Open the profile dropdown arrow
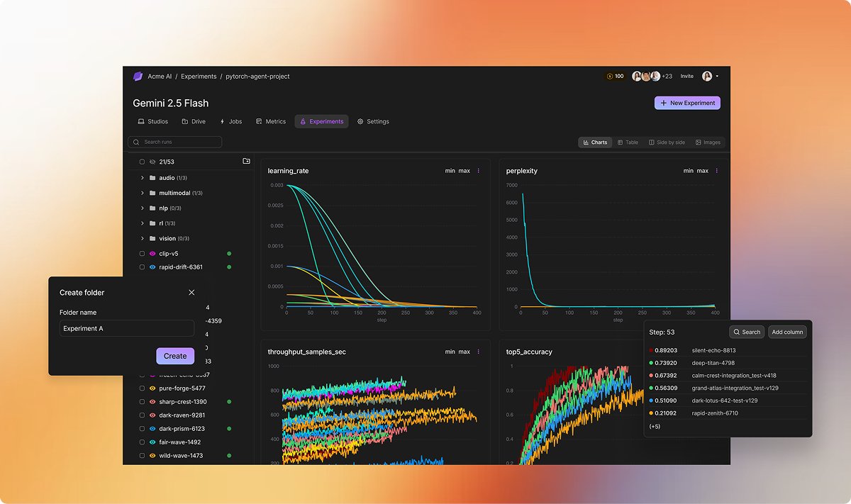This screenshot has width=851, height=504. point(717,77)
